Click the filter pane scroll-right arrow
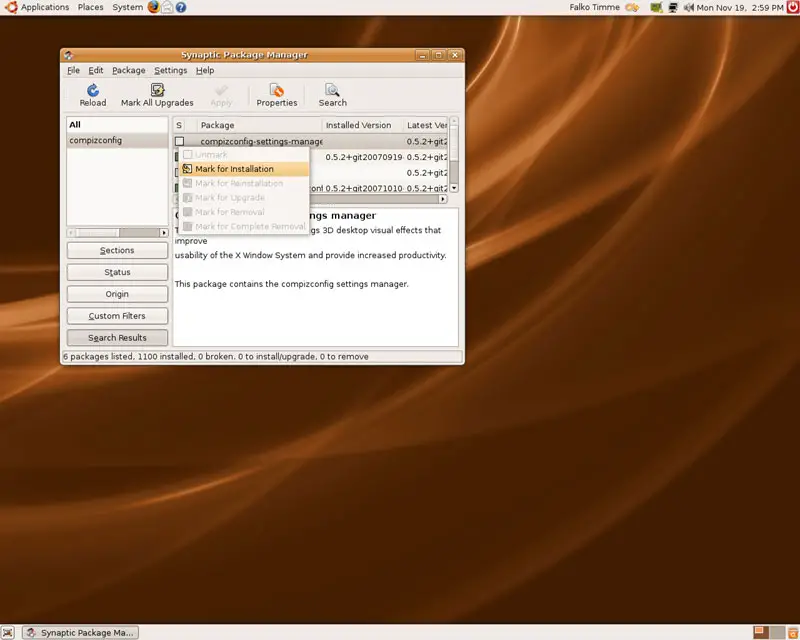The height and width of the screenshot is (640, 800). click(x=164, y=233)
